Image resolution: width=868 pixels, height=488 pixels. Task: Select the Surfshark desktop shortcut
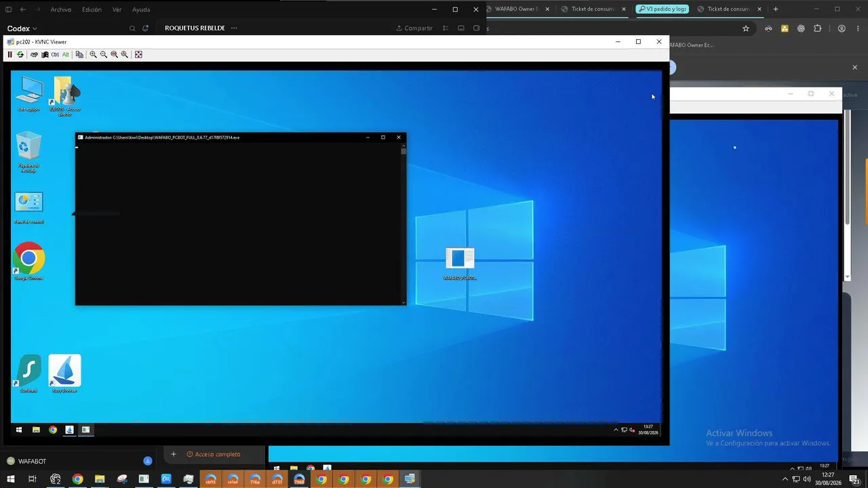[x=28, y=373]
